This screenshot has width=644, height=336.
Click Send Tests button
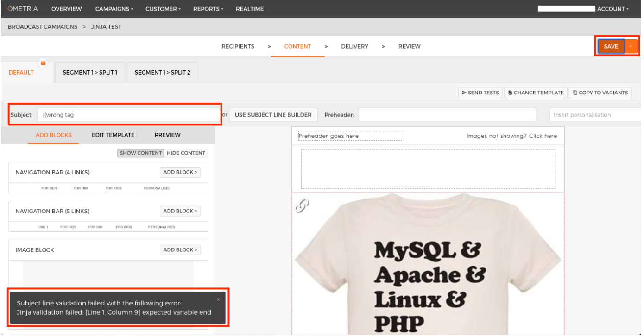[x=480, y=93]
